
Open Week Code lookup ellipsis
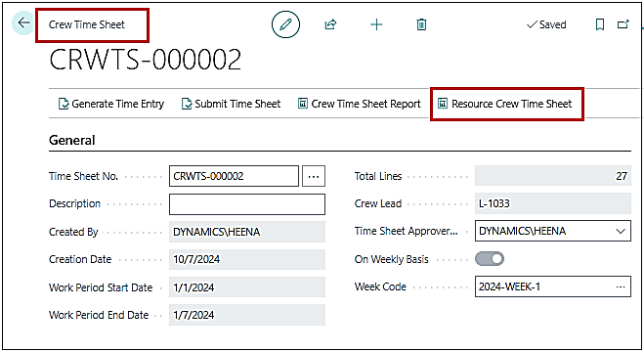pos(621,286)
